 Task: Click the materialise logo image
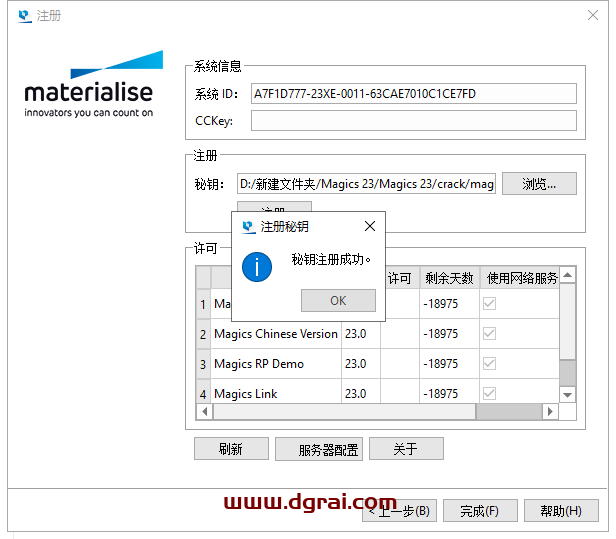coord(94,84)
